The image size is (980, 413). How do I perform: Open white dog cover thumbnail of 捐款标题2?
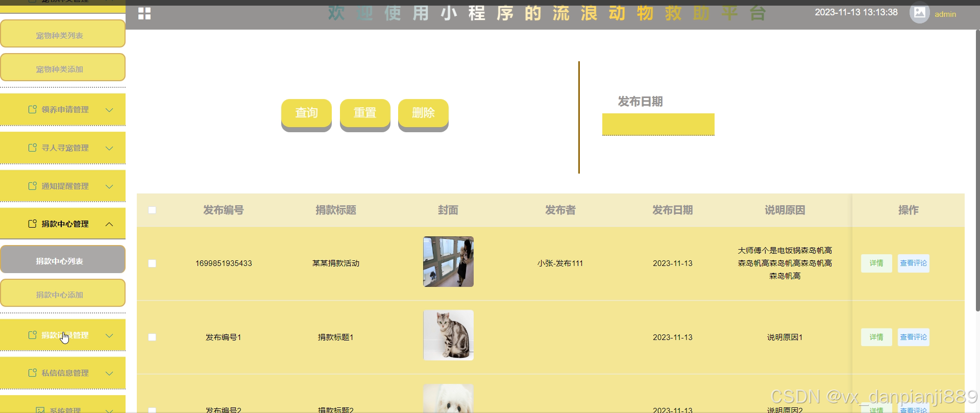pyautogui.click(x=448, y=398)
